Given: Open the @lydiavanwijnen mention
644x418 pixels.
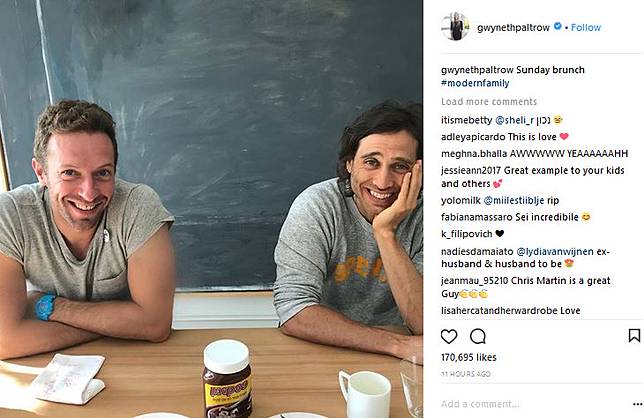Looking at the screenshot, I should pos(554,251).
